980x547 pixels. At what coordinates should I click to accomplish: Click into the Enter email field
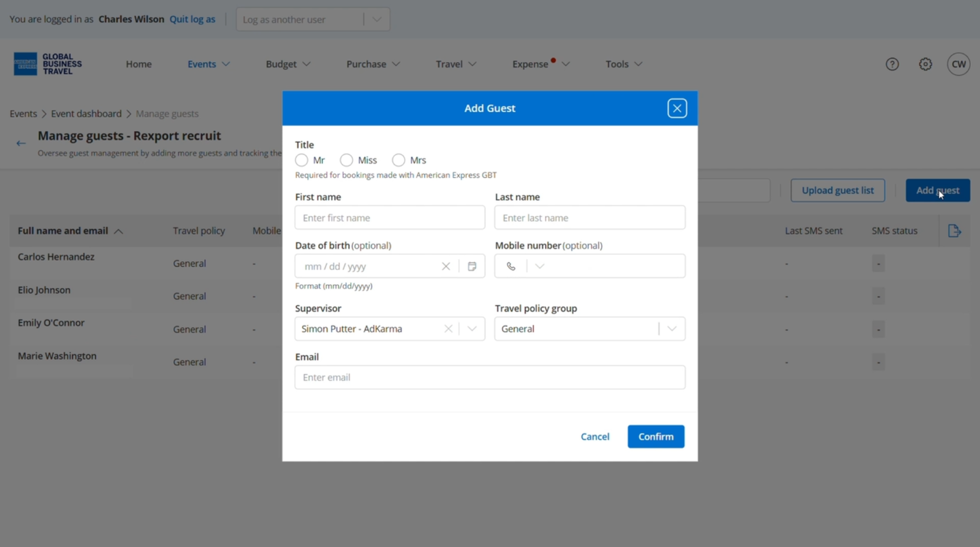click(490, 377)
